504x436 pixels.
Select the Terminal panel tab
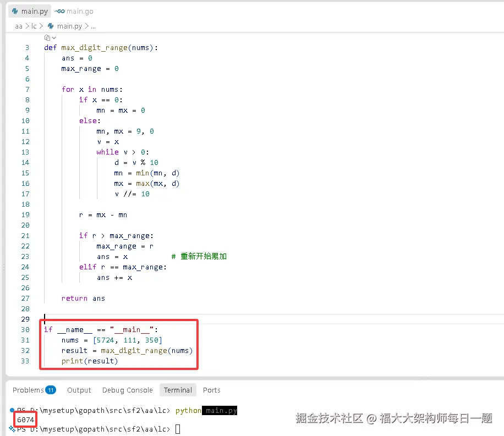click(x=178, y=390)
